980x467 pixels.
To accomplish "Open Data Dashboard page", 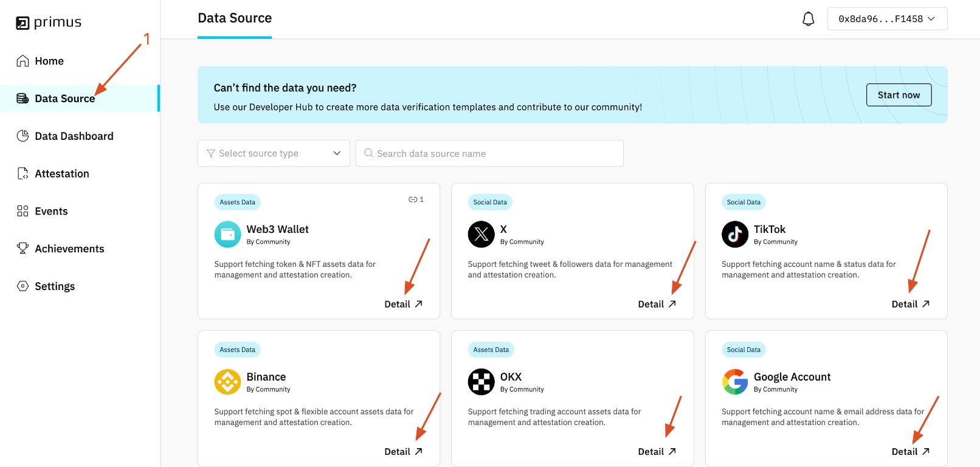I will click(74, 136).
